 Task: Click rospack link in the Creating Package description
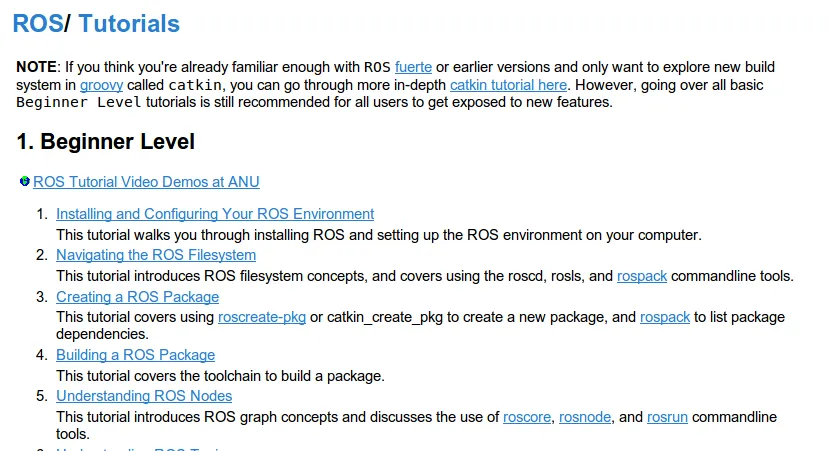(665, 317)
